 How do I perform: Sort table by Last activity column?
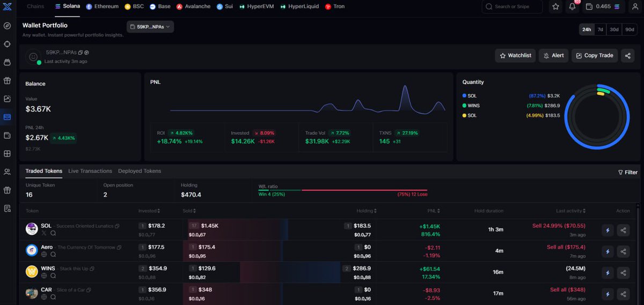click(x=571, y=211)
